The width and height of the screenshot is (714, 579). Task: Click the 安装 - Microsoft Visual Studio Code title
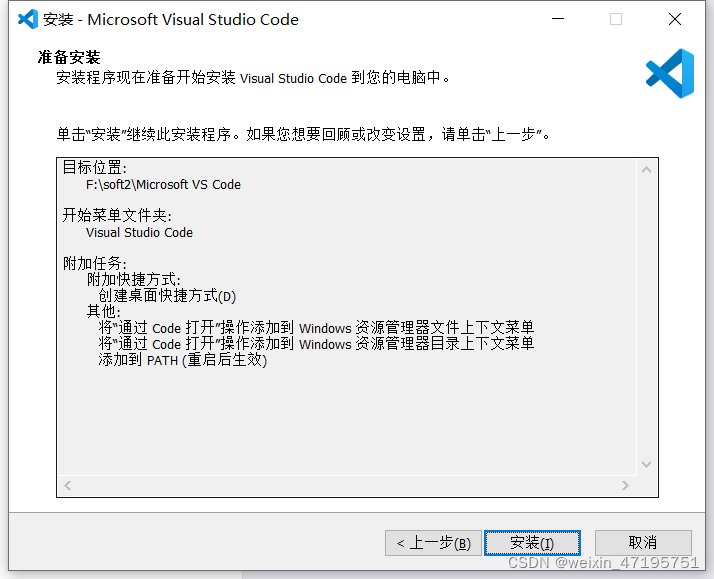click(x=171, y=20)
